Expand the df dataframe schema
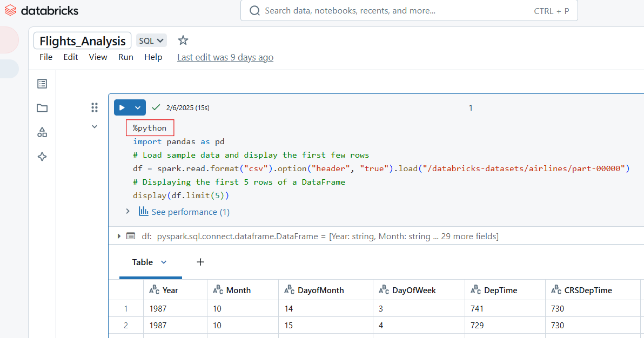This screenshot has height=338, width=644. [119, 236]
